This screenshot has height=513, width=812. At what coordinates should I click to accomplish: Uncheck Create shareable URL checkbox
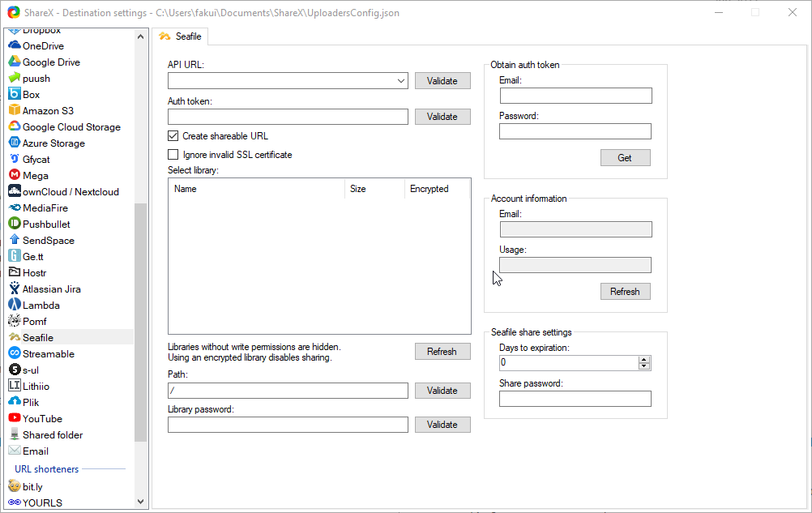173,136
